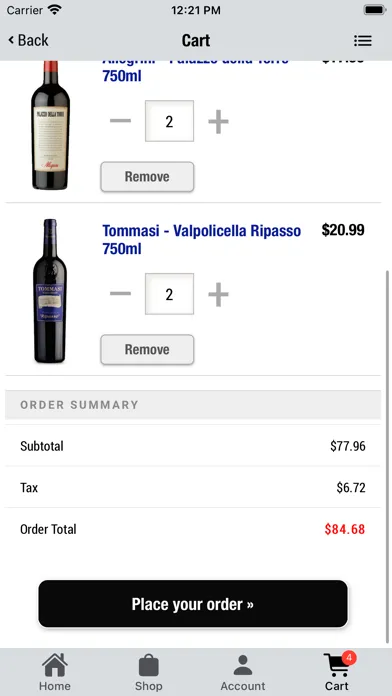Decrease quantity of Palazzo della Torre wine
392x696 pixels.
(120, 121)
